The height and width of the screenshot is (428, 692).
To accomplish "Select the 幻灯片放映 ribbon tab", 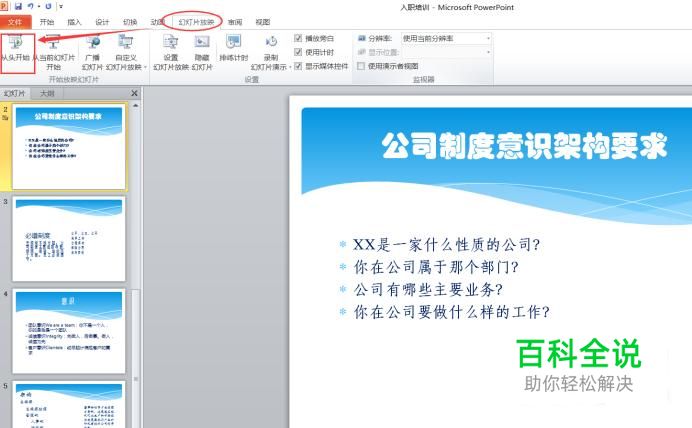I will 196,22.
